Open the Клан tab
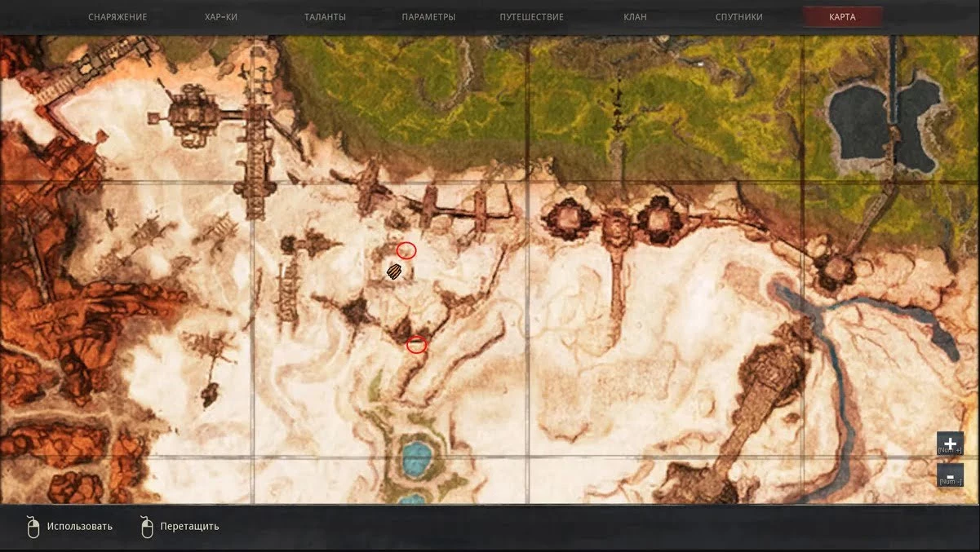The width and height of the screenshot is (980, 552). click(635, 17)
